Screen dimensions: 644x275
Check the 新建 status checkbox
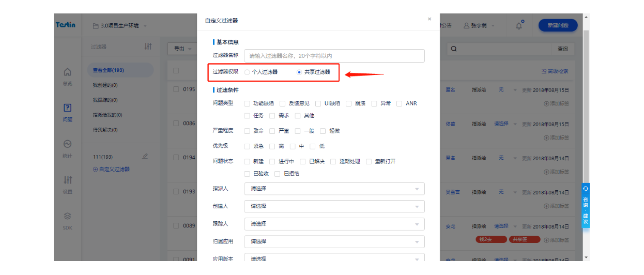click(x=247, y=162)
